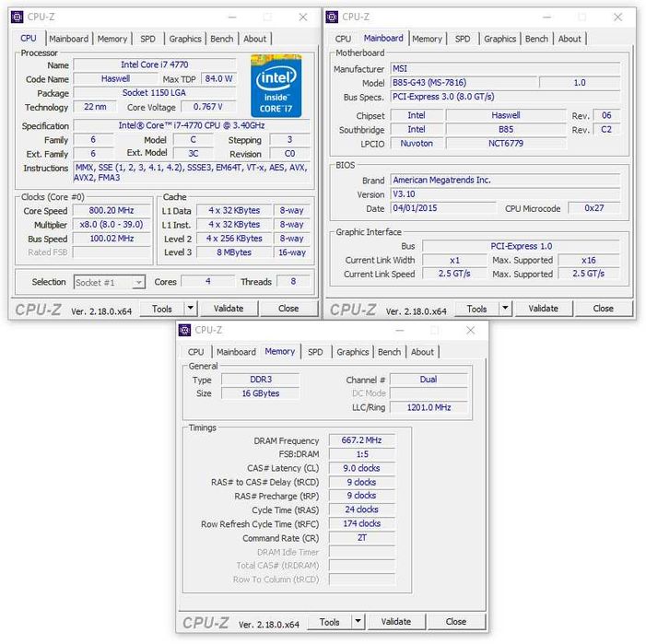Click the Threads count value 8

[x=293, y=281]
